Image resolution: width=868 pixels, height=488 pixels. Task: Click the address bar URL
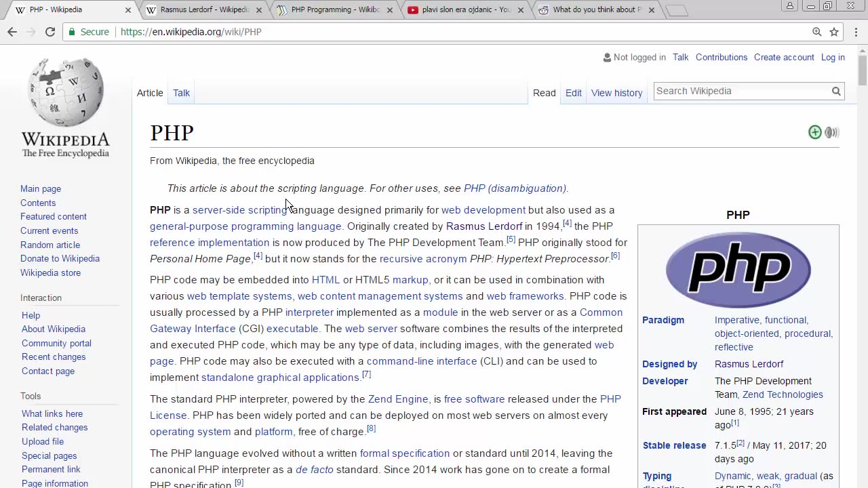[191, 32]
